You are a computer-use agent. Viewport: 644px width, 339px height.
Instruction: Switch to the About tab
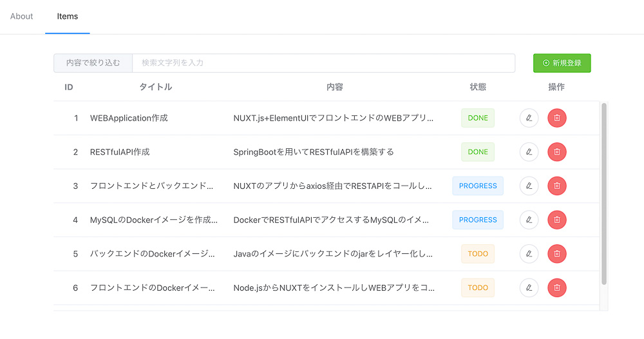click(22, 16)
